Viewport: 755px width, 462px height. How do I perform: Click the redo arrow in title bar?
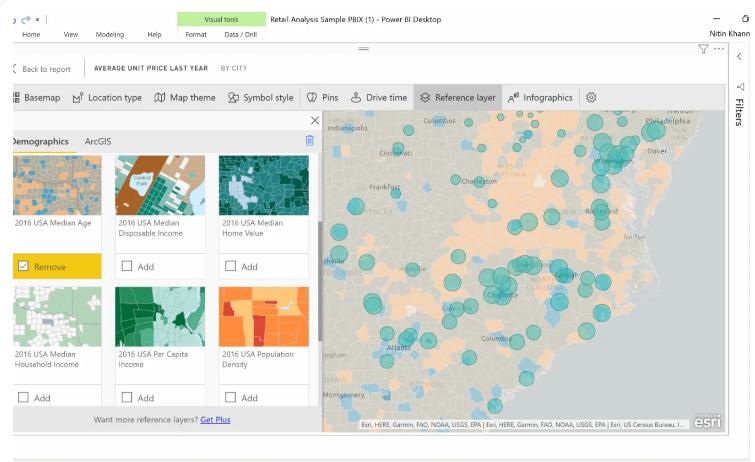(26, 20)
